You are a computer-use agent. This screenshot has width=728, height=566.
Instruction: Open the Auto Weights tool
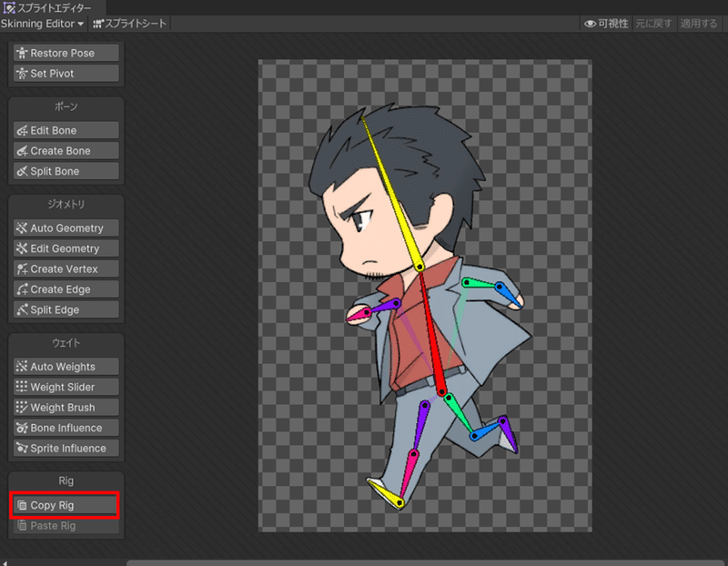coord(66,367)
